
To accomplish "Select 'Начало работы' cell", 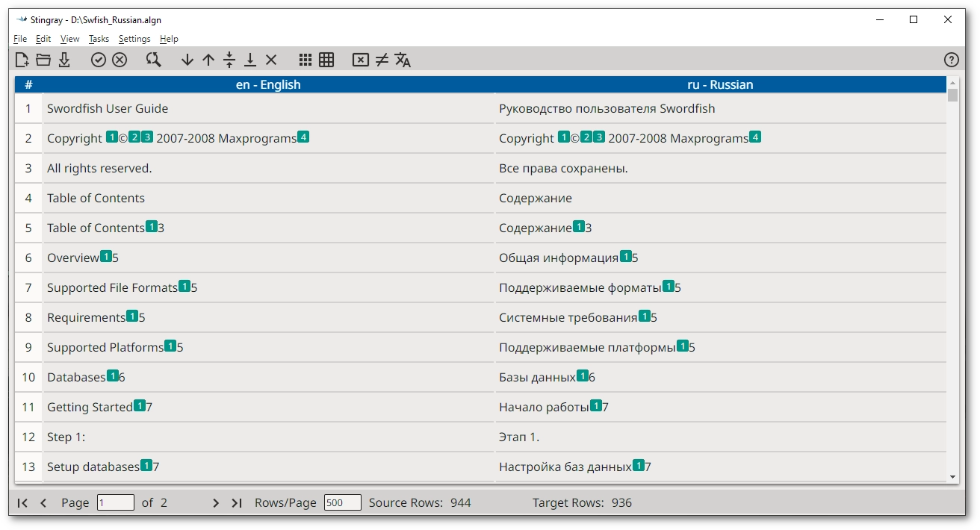I will tap(721, 407).
